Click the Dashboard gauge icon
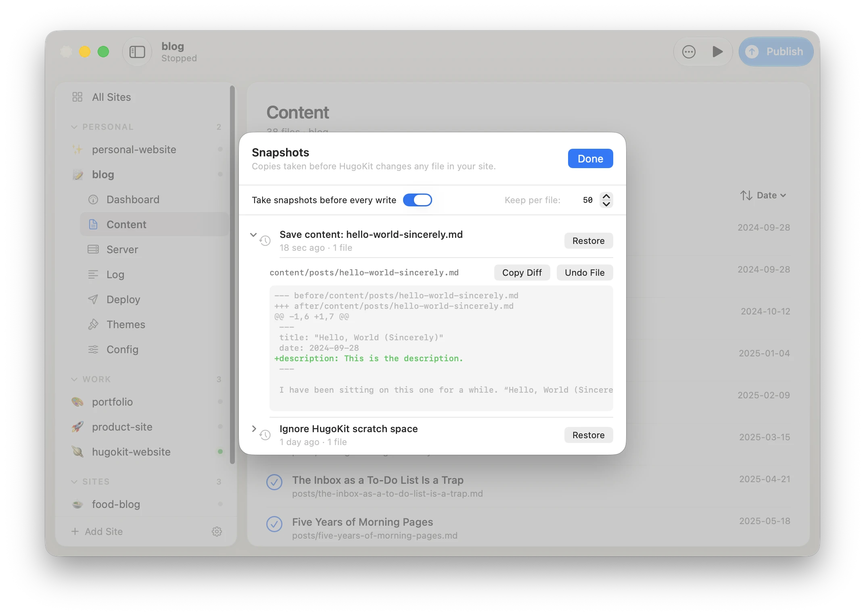865x616 pixels. [x=93, y=200]
